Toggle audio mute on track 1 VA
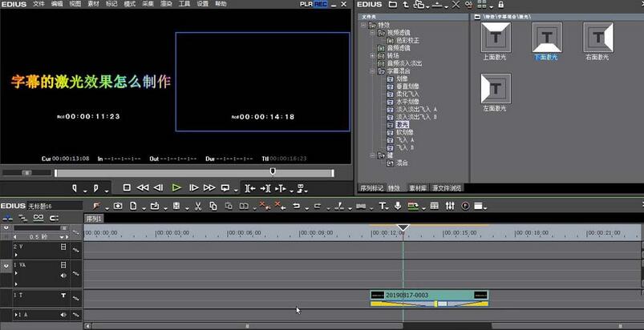 [x=63, y=276]
